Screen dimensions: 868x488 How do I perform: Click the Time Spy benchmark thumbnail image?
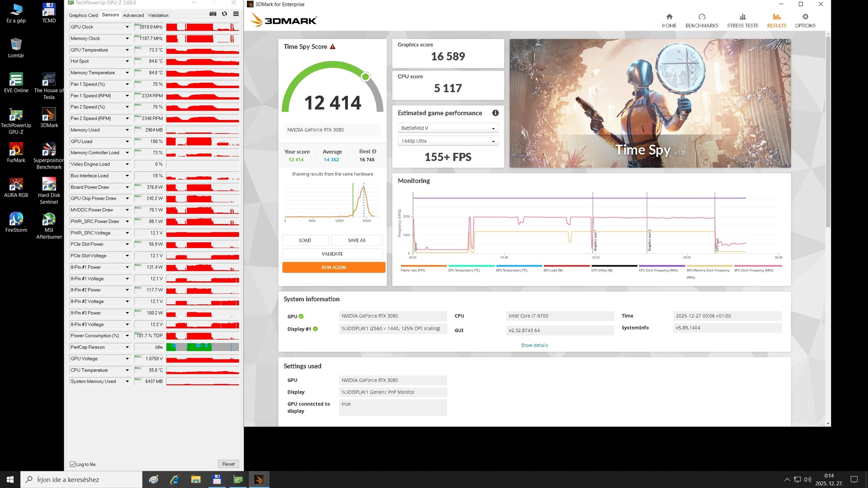(650, 103)
